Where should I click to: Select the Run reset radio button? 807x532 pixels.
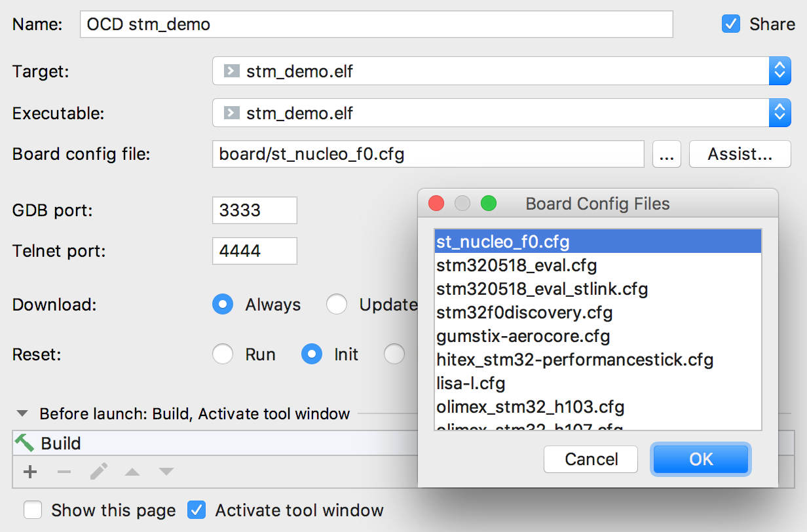(x=223, y=354)
